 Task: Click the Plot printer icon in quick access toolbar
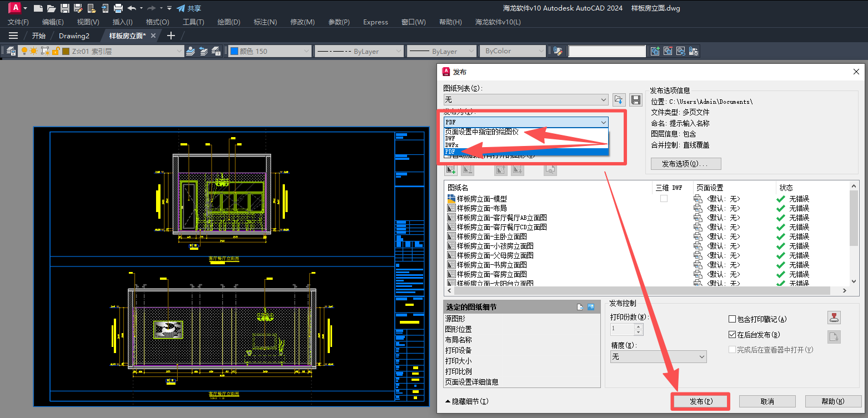tap(118, 8)
